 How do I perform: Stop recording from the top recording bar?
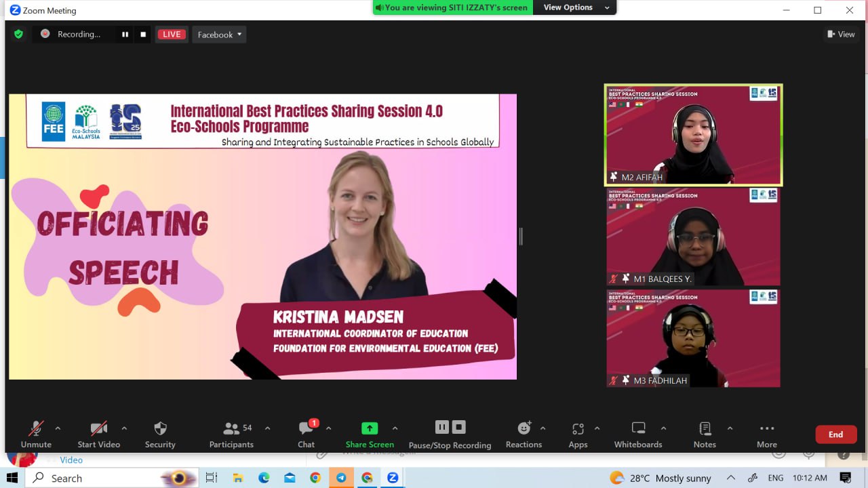pos(142,35)
